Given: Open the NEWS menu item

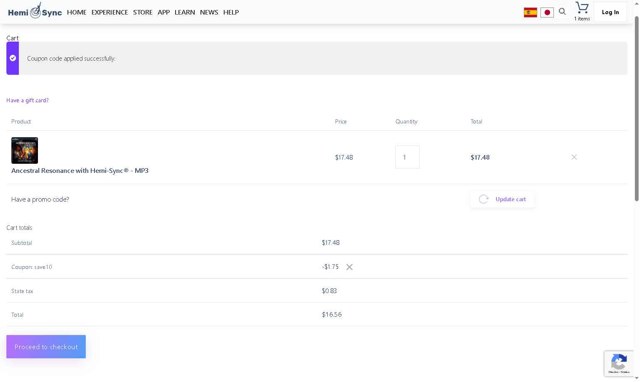Looking at the screenshot, I should pos(209,12).
